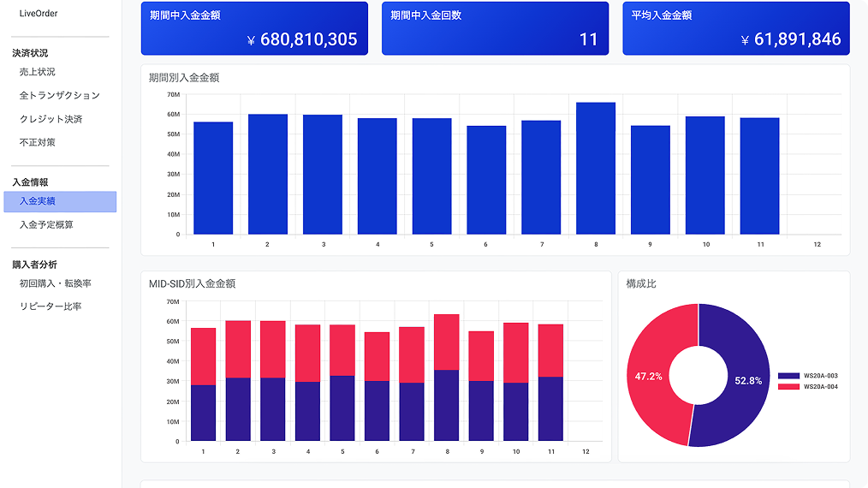The image size is (868, 488).
Task: Navigate to 入金予定概算
Action: 46,225
